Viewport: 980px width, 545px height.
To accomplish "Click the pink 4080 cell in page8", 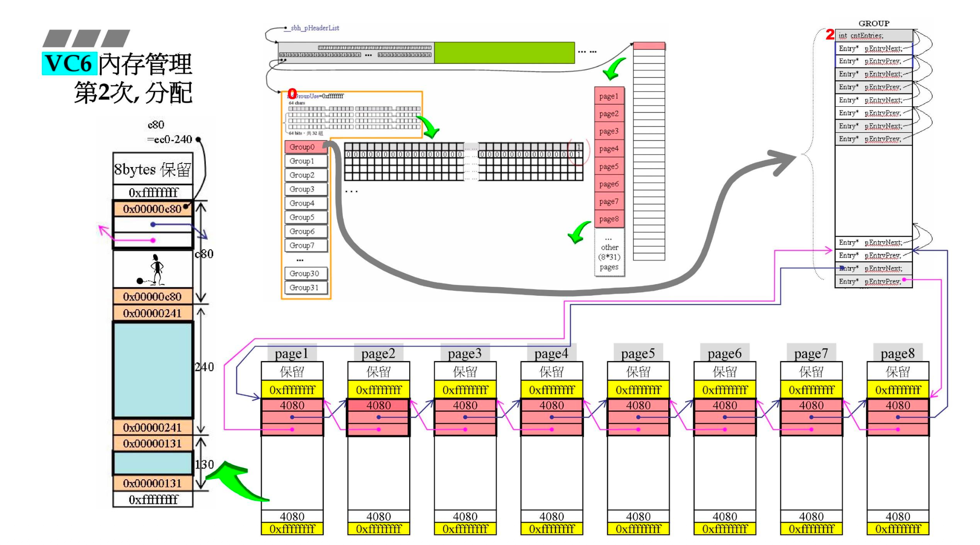I will point(898,405).
